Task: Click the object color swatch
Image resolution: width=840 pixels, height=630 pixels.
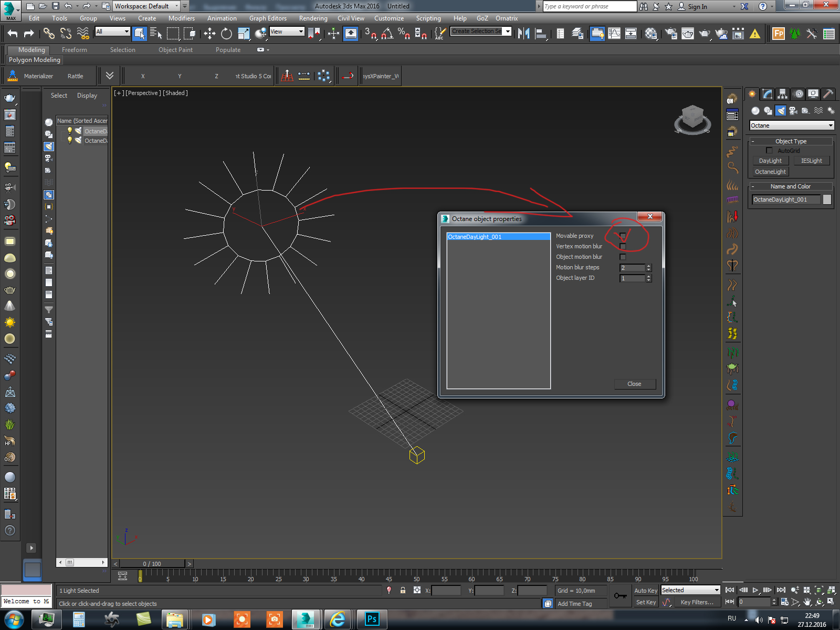Action: tap(827, 199)
